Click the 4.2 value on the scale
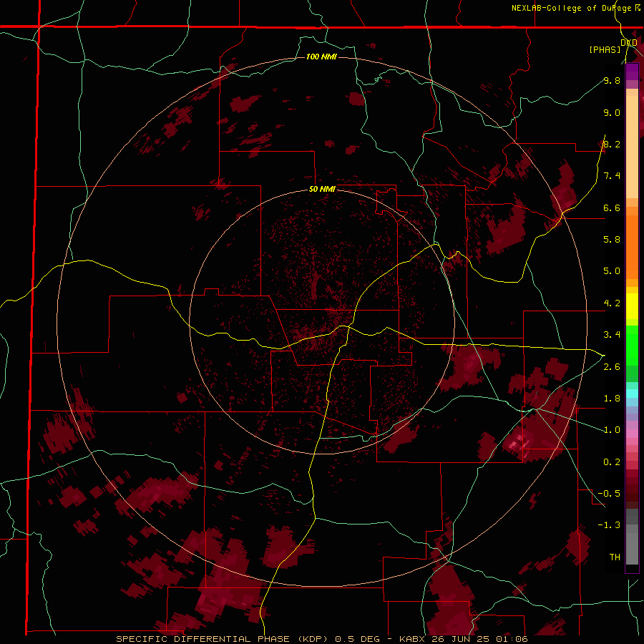644x644 pixels. [612, 303]
